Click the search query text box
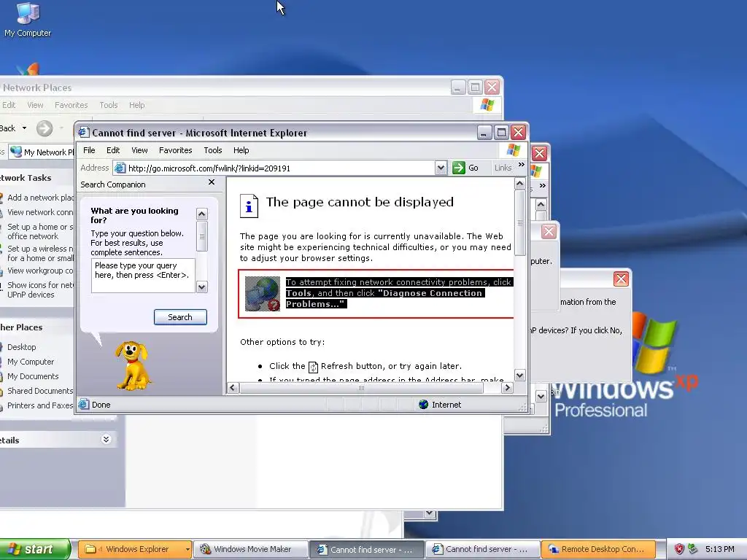 click(x=143, y=275)
